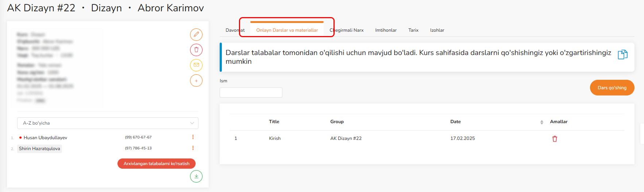
Task: Click the pencil edit group icon
Action: coord(196,35)
